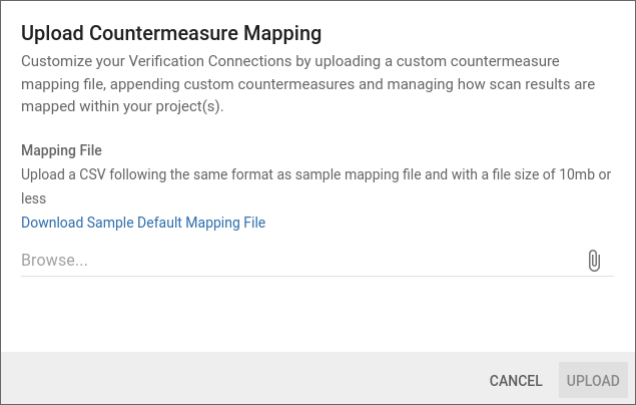Click the Upload Countermeasure Mapping dialog title

click(x=171, y=33)
